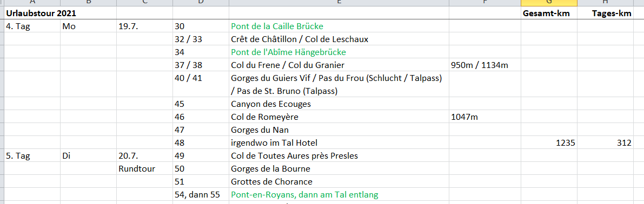Click the column E header
644x204 pixels.
coord(339,3)
